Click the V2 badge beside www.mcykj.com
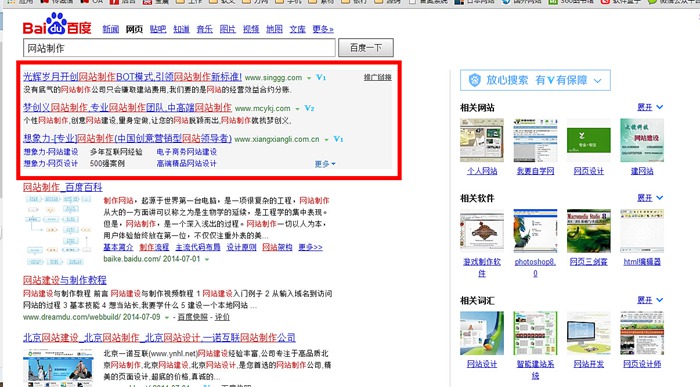The width and height of the screenshot is (700, 387). 309,108
